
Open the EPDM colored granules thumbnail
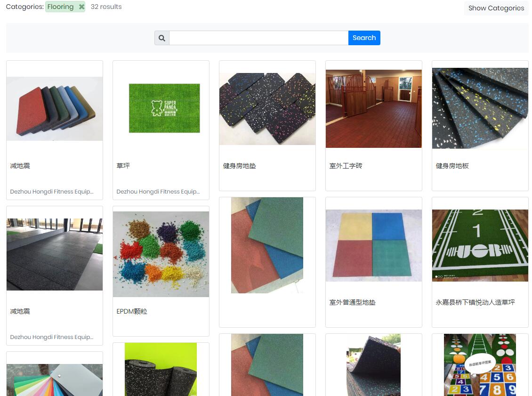(x=161, y=254)
